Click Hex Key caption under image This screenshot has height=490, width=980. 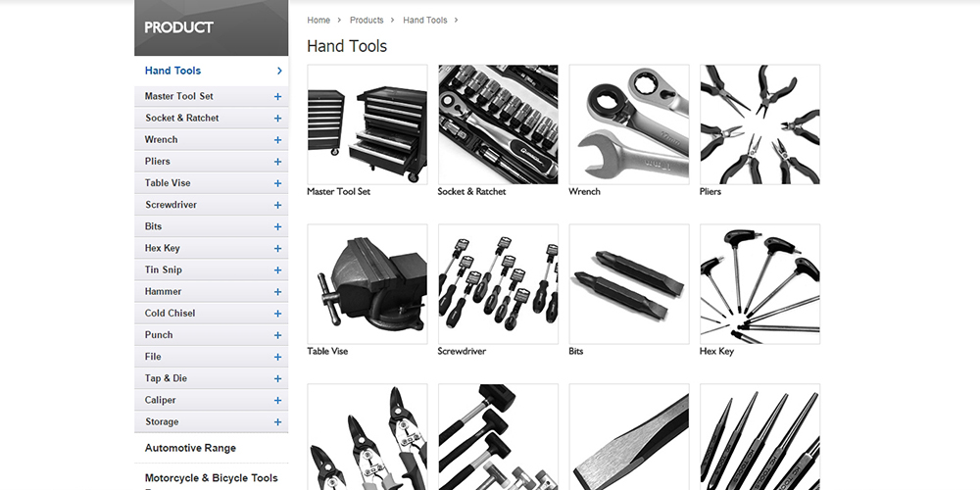pyautogui.click(x=716, y=351)
